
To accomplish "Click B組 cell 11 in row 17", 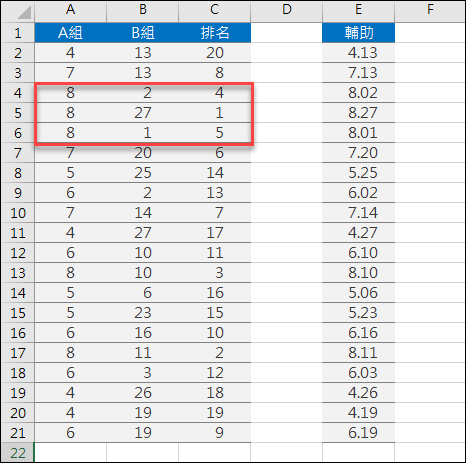I will [143, 353].
